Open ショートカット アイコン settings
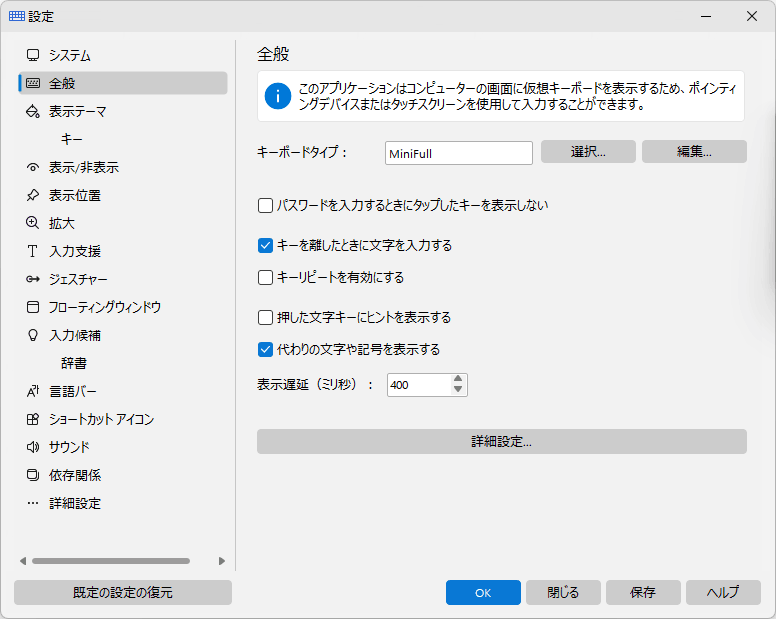This screenshot has width=776, height=619. tap(123, 419)
